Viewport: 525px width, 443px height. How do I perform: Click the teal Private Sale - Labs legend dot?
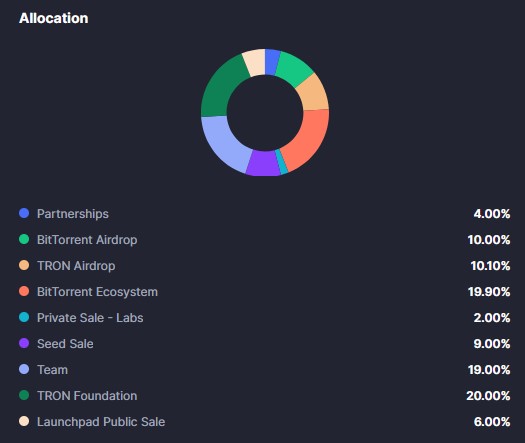24,317
